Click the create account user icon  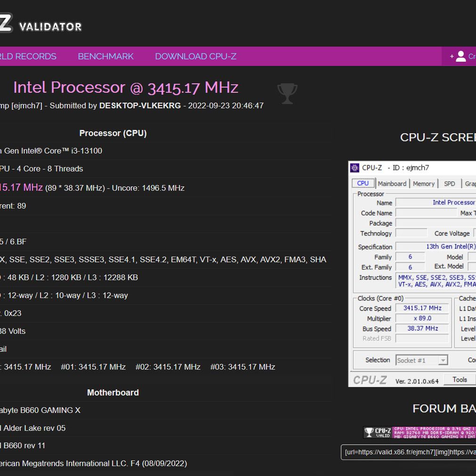pos(460,56)
